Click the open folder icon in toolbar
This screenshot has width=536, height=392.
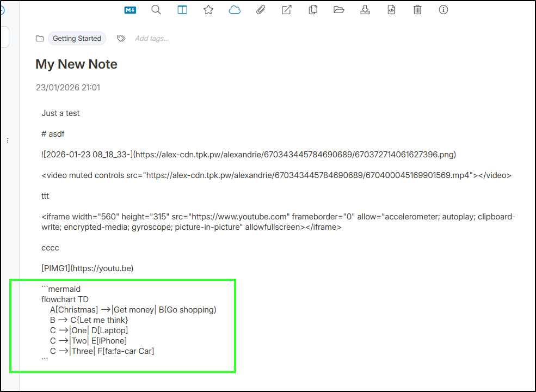pos(339,10)
